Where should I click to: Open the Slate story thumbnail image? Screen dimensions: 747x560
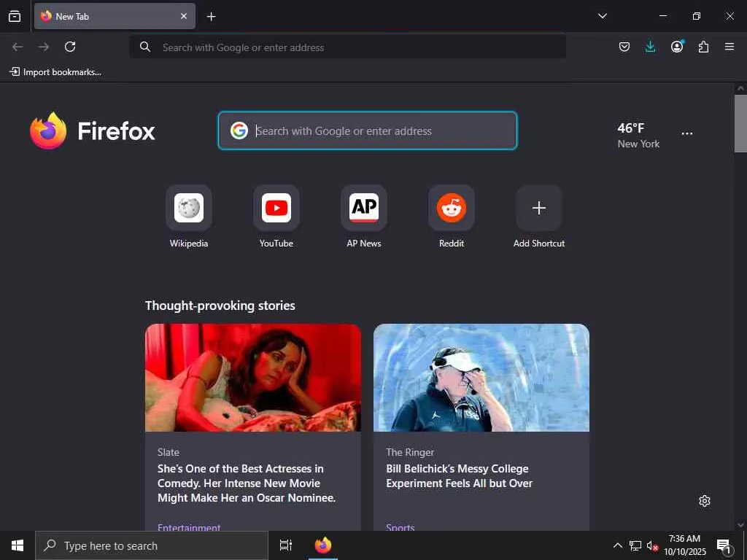point(253,378)
